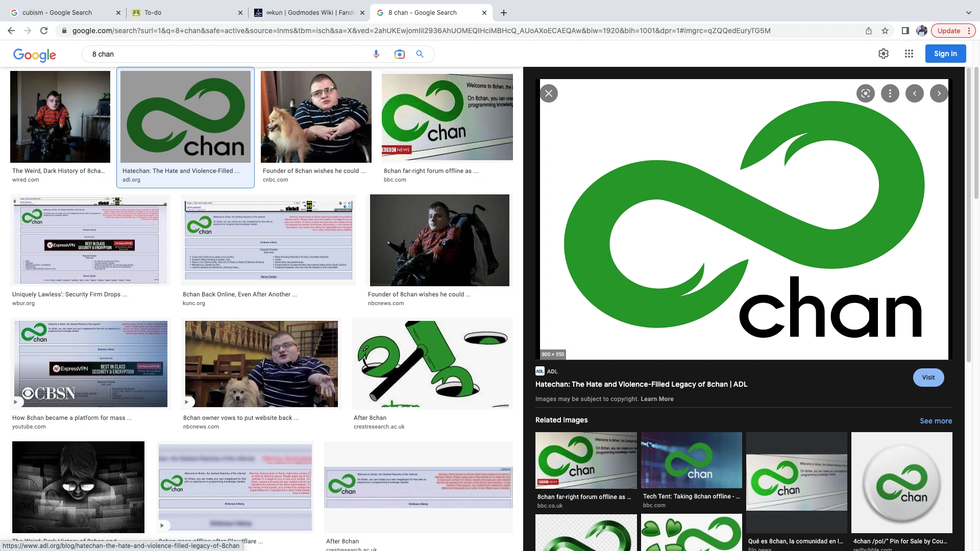Click the voice search microphone icon
Viewport: 980px width, 551px height.
(x=376, y=54)
